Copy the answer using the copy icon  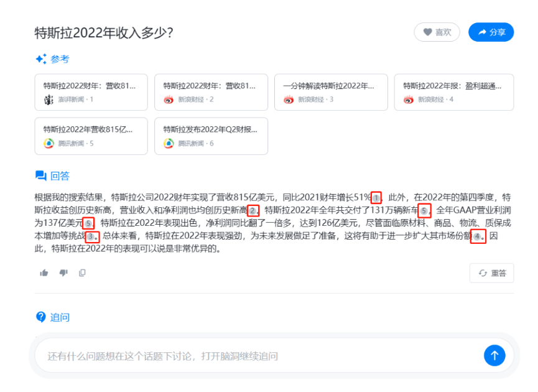click(x=81, y=273)
